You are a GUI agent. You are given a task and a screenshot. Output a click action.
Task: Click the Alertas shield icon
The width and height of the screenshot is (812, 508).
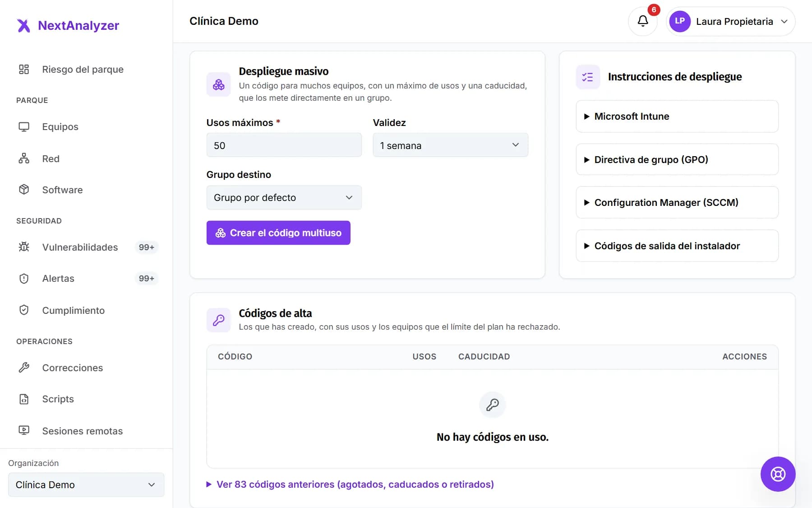click(x=24, y=279)
